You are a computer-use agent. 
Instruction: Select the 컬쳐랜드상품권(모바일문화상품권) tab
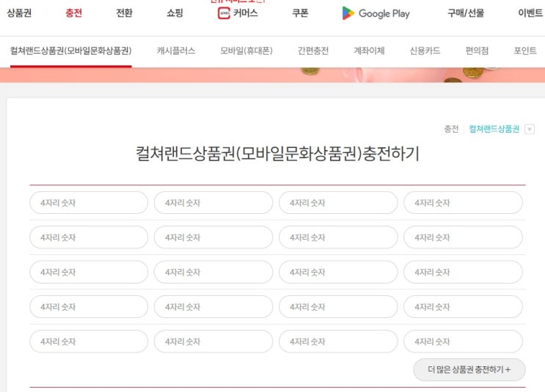coord(71,51)
